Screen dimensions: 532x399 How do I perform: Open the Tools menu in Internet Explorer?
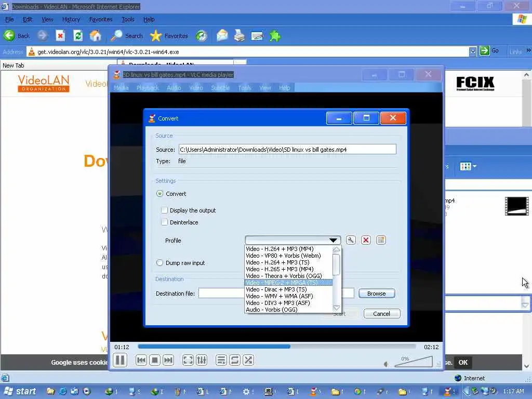click(x=128, y=19)
